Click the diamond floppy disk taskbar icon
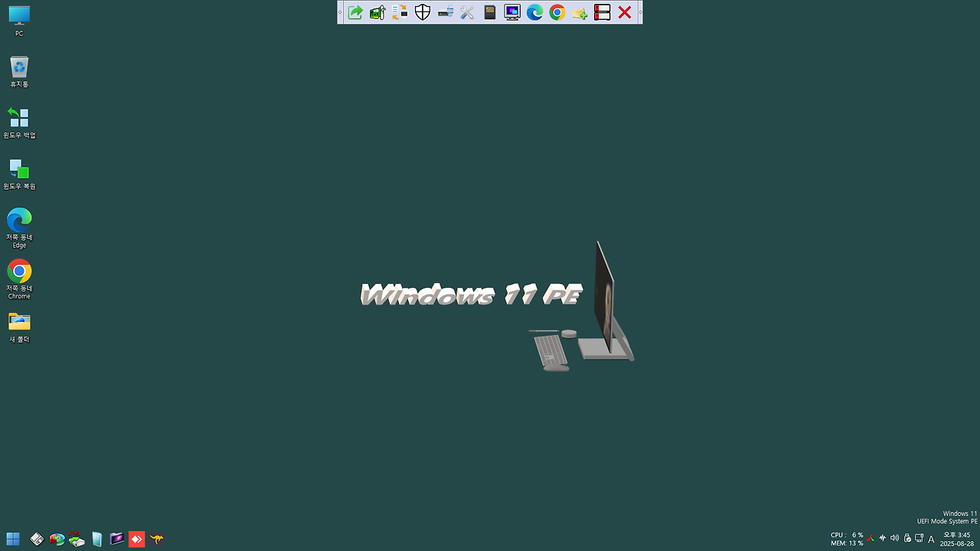This screenshot has width=980, height=551. pos(37,539)
